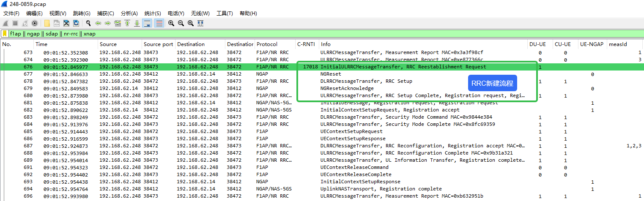The height and width of the screenshot is (201, 644).
Task: Jump to the last packet
Action: click(x=137, y=23)
